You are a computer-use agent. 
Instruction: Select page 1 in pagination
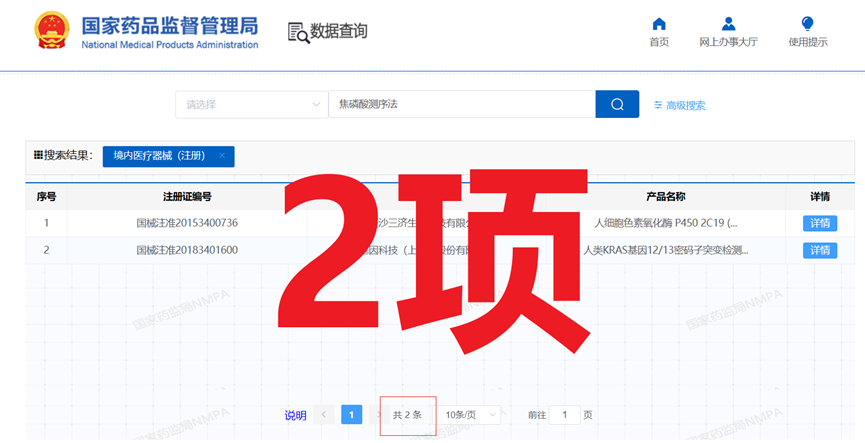(351, 415)
